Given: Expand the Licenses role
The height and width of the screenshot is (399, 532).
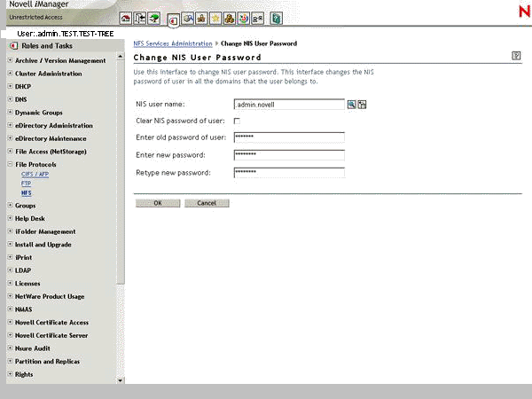Looking at the screenshot, I should point(10,283).
